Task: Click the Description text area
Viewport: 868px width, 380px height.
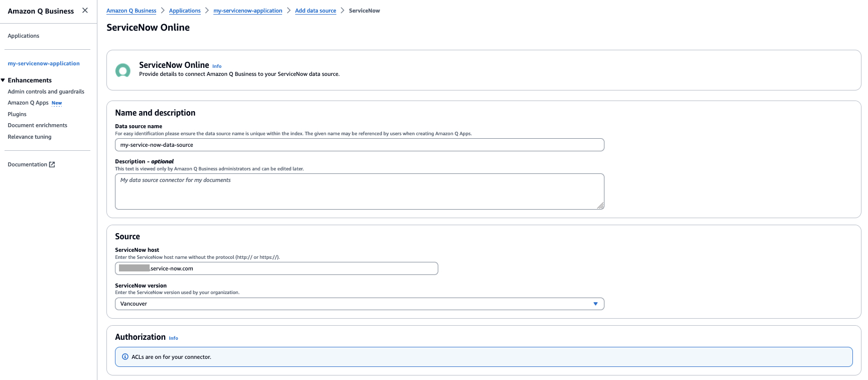Action: [x=359, y=192]
